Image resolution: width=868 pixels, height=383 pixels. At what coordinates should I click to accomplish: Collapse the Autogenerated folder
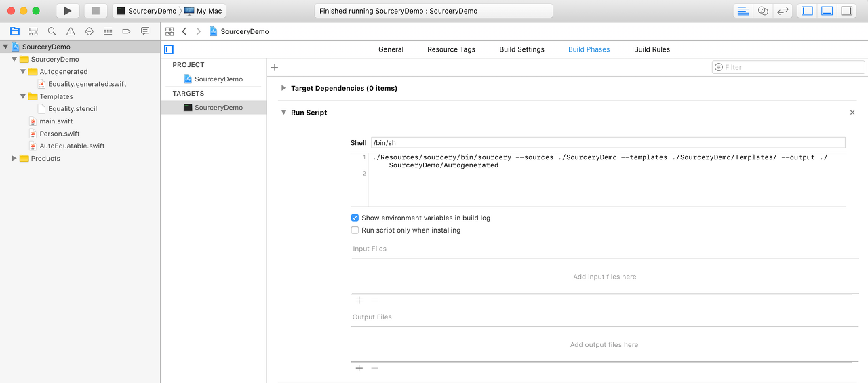tap(23, 71)
